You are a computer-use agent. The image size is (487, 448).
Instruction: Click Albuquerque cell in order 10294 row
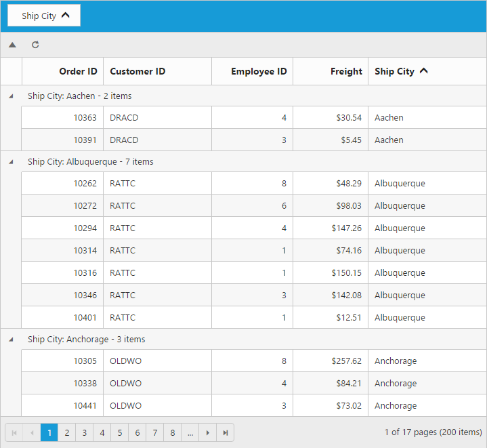(x=427, y=228)
